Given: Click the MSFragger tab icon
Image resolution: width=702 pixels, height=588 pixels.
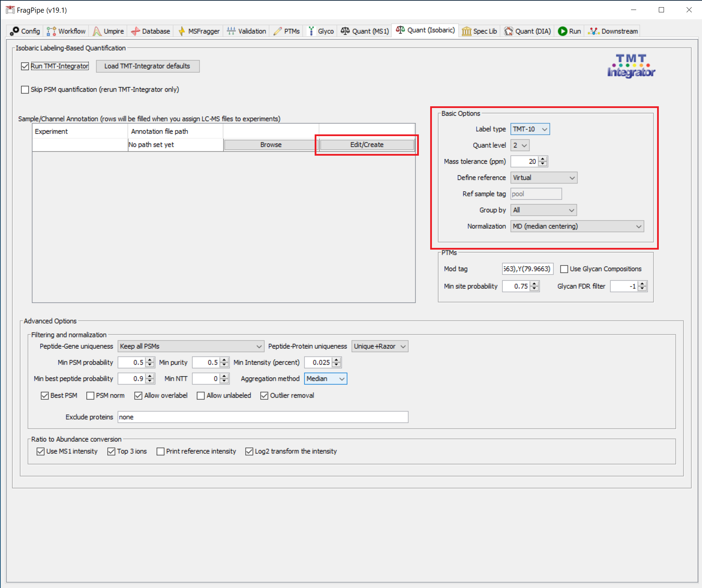Looking at the screenshot, I should (x=181, y=31).
